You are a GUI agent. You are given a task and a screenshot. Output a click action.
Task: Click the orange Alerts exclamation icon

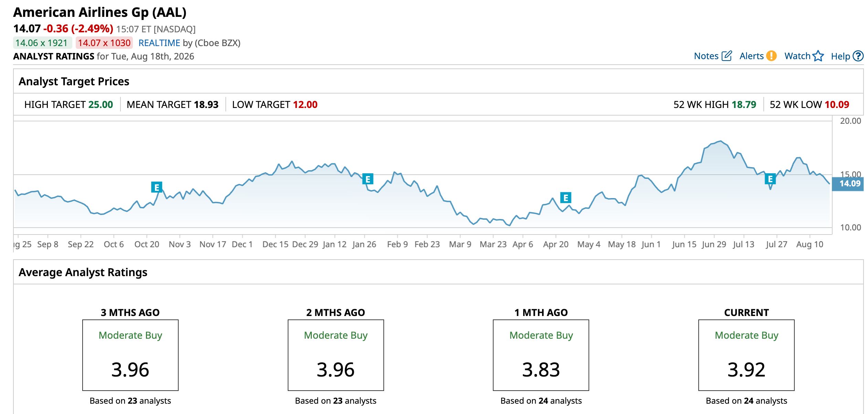coord(771,56)
